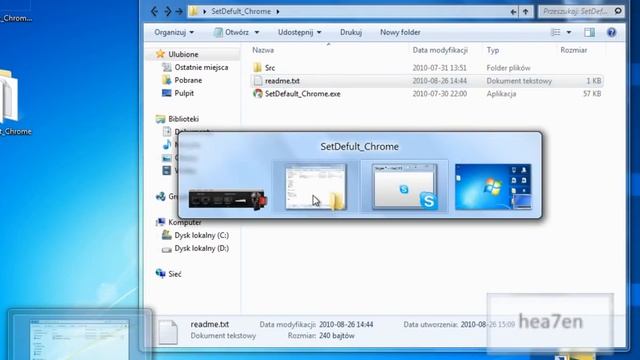Click SetDefult_Chrome in the address path
640x360 pixels.
(x=241, y=11)
